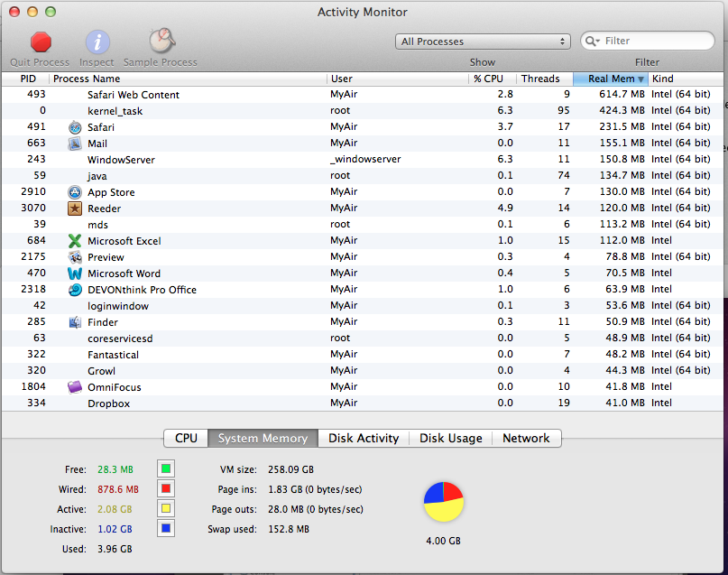
Task: Click the Reeder star icon
Action: (x=75, y=209)
